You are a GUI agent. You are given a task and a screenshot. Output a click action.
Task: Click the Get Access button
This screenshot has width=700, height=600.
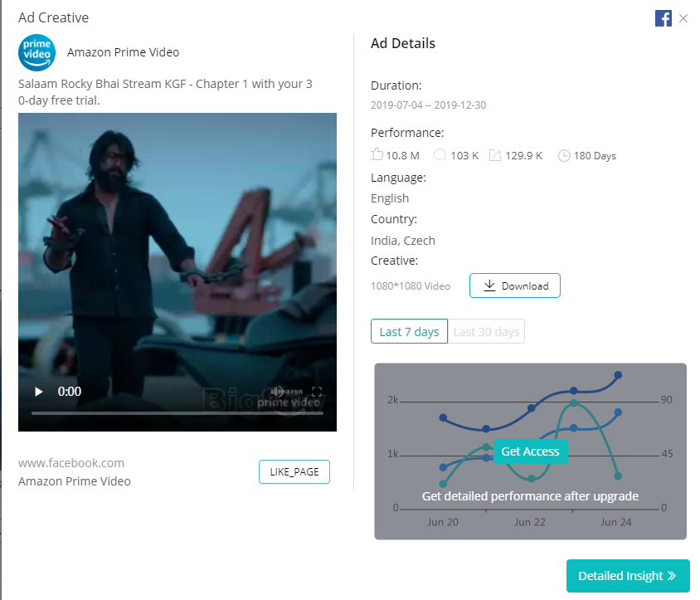coord(530,451)
